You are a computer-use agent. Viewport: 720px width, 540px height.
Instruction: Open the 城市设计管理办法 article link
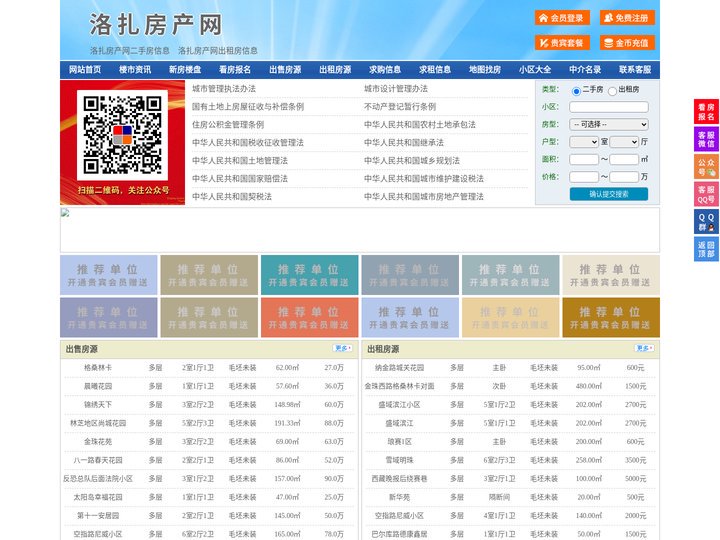click(396, 89)
